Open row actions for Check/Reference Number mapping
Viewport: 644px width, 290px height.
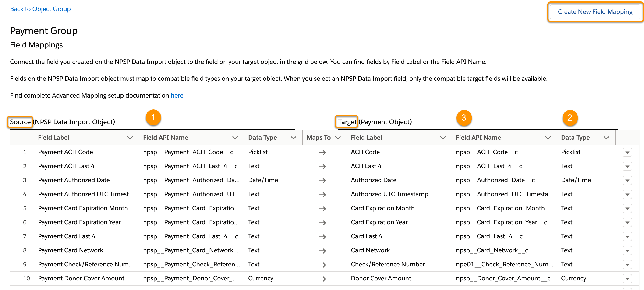point(627,264)
